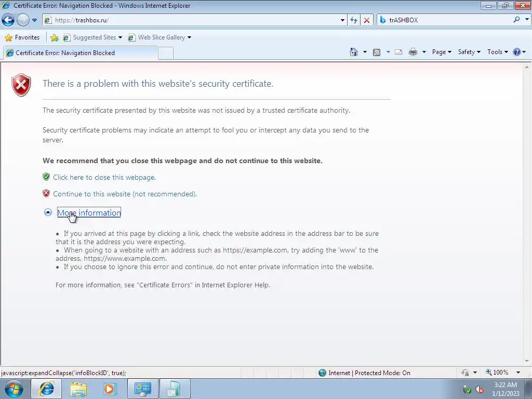
Task: Click 'Continue to this website' link
Action: [x=125, y=194]
